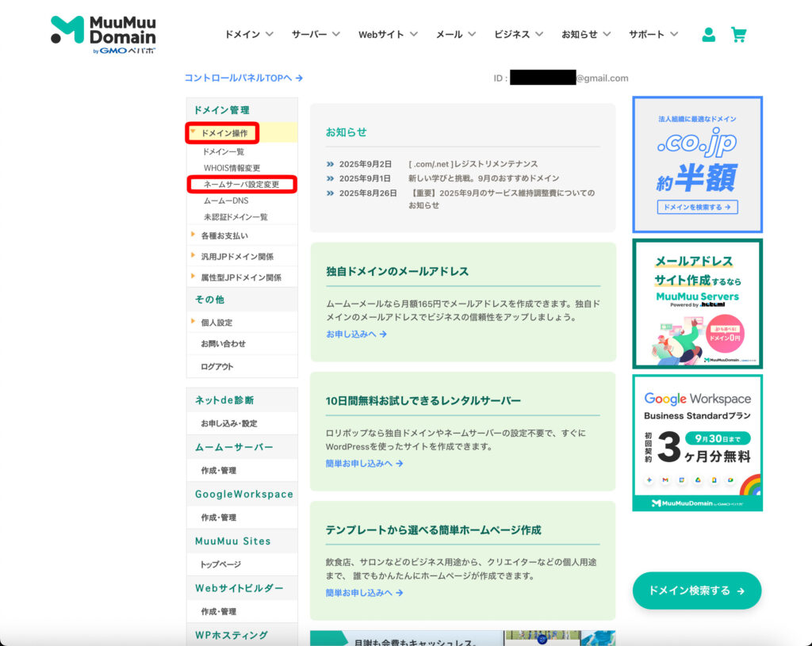Image resolution: width=812 pixels, height=646 pixels.
Task: Click 簡単お申し込みへ under レンタルサーバー
Action: tap(364, 463)
